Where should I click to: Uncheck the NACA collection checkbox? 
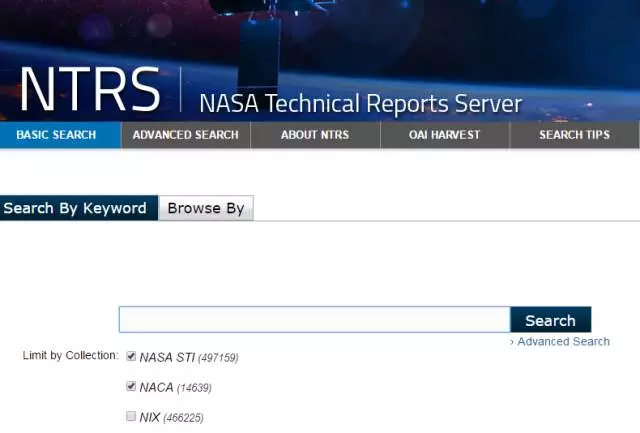[131, 386]
